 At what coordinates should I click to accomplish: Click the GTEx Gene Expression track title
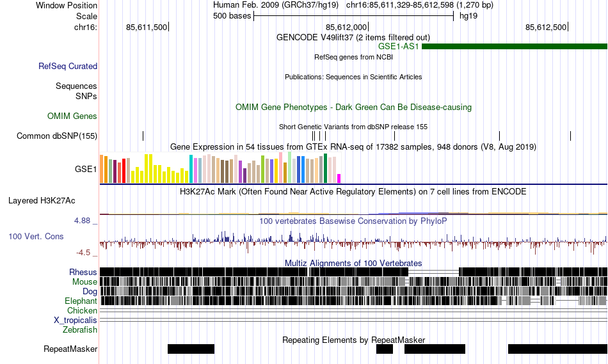click(x=353, y=147)
